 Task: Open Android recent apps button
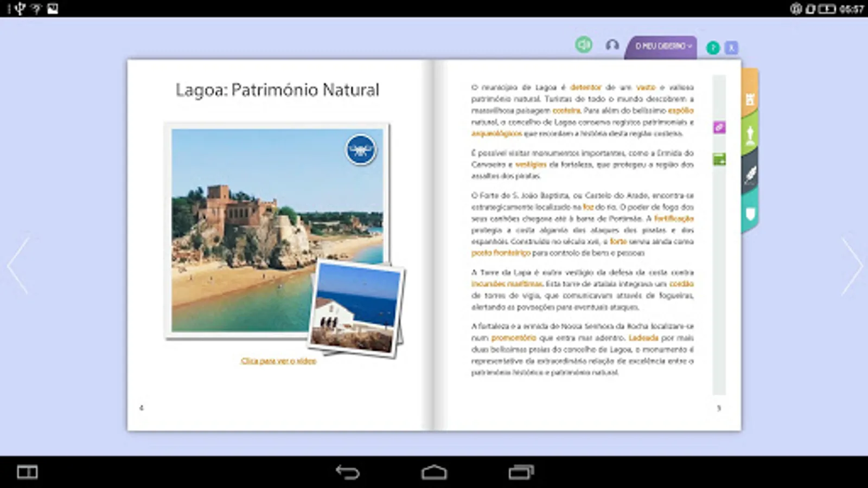click(521, 472)
